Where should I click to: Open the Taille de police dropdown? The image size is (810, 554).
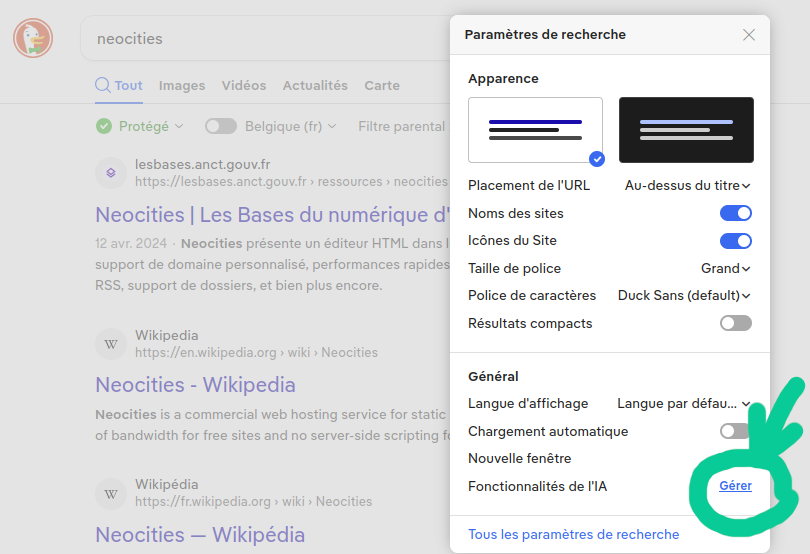click(x=725, y=268)
